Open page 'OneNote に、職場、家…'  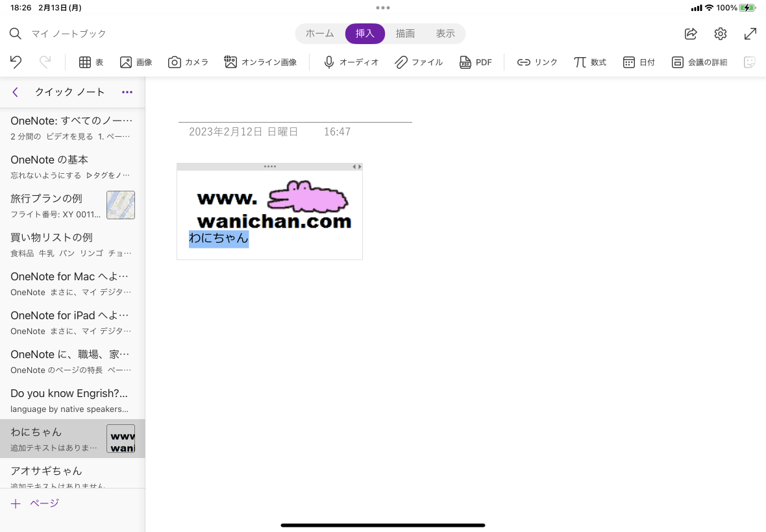coord(72,361)
